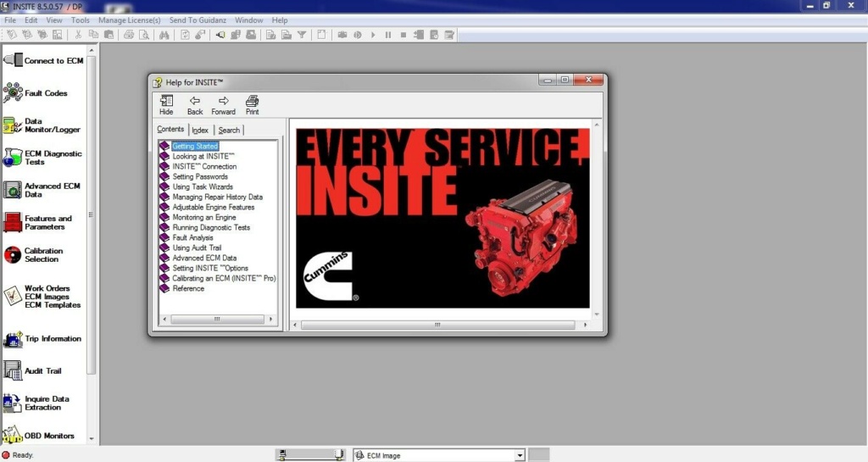
Task: Click sidebar scroll down arrow
Action: click(x=92, y=439)
